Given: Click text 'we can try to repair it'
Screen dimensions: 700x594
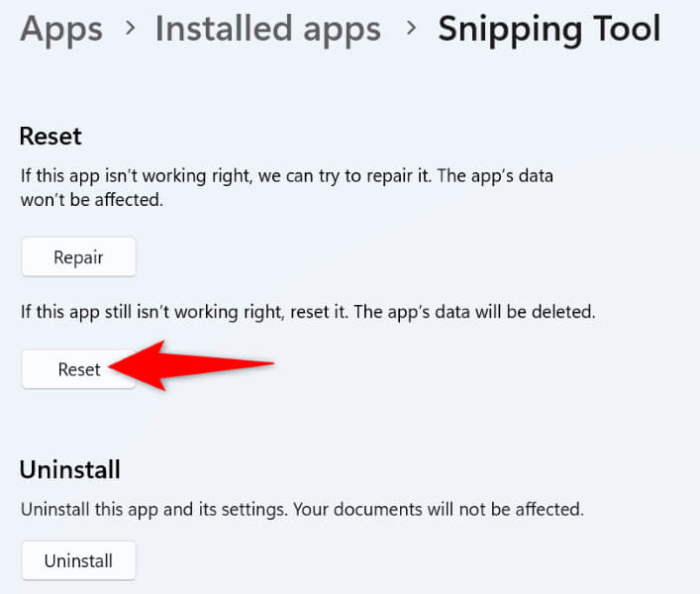Looking at the screenshot, I should [345, 176].
